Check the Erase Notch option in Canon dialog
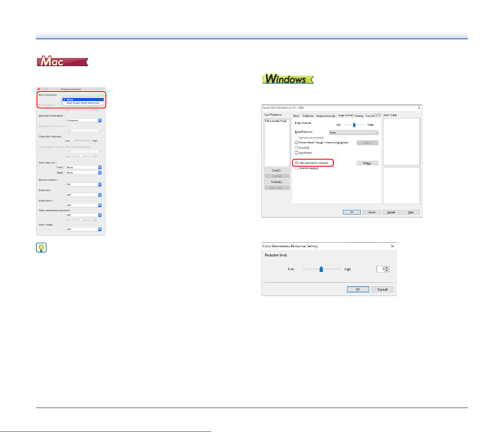This screenshot has width=504, height=432. point(296,153)
